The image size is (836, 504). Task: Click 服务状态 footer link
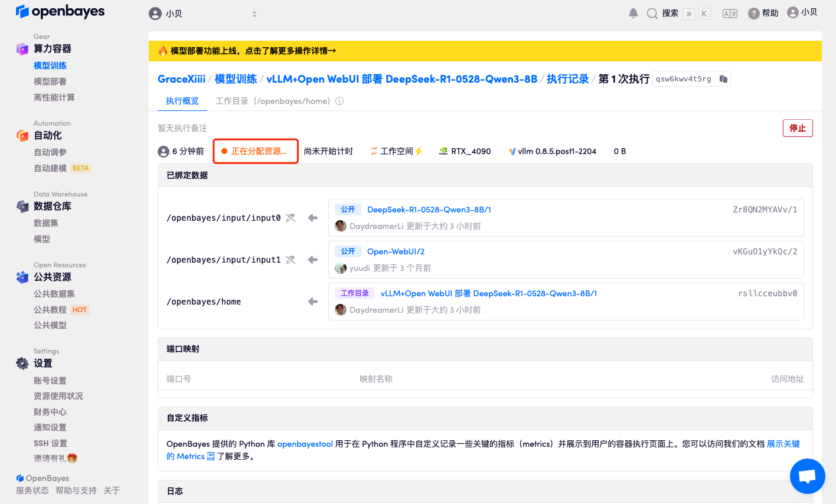pos(32,490)
